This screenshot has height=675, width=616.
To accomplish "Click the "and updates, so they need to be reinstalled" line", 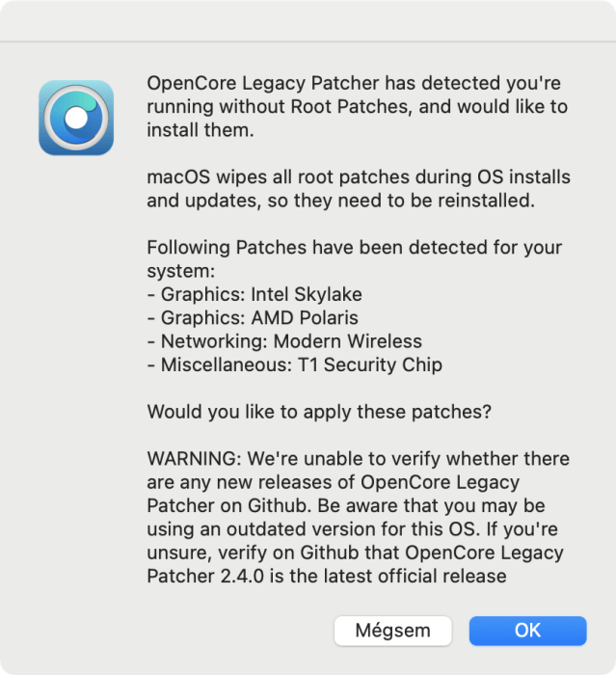I will 341,201.
